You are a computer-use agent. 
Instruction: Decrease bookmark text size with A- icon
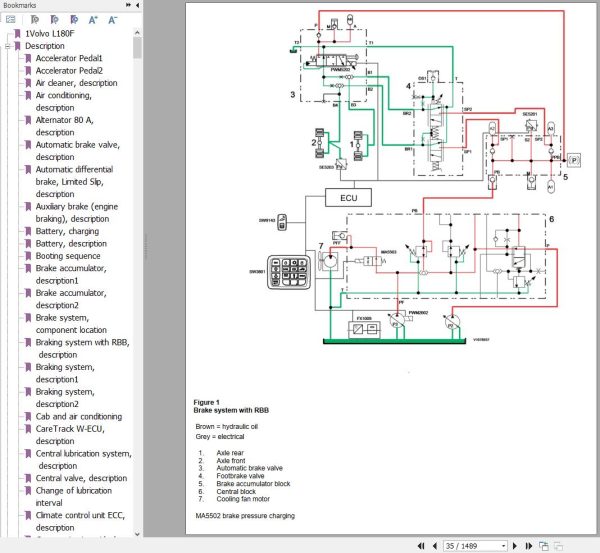pos(112,20)
